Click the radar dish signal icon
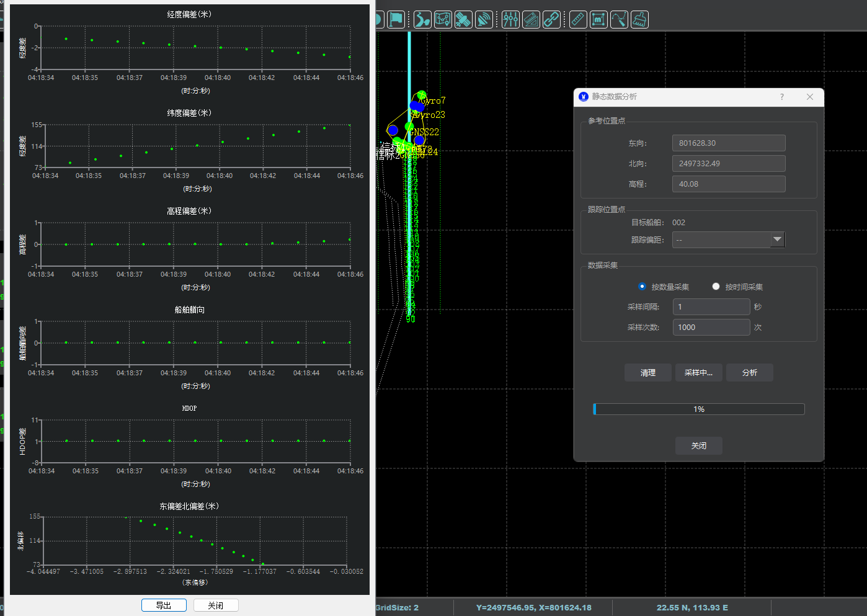 tap(484, 20)
